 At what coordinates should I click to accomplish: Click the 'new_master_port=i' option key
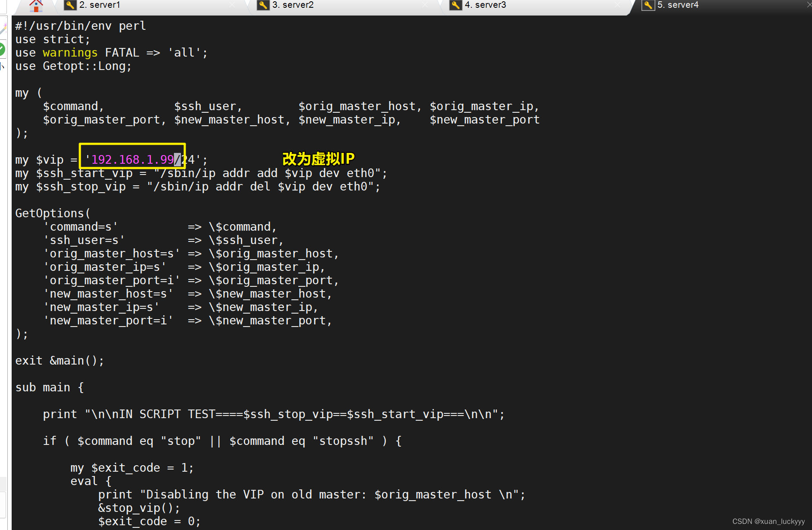click(108, 321)
